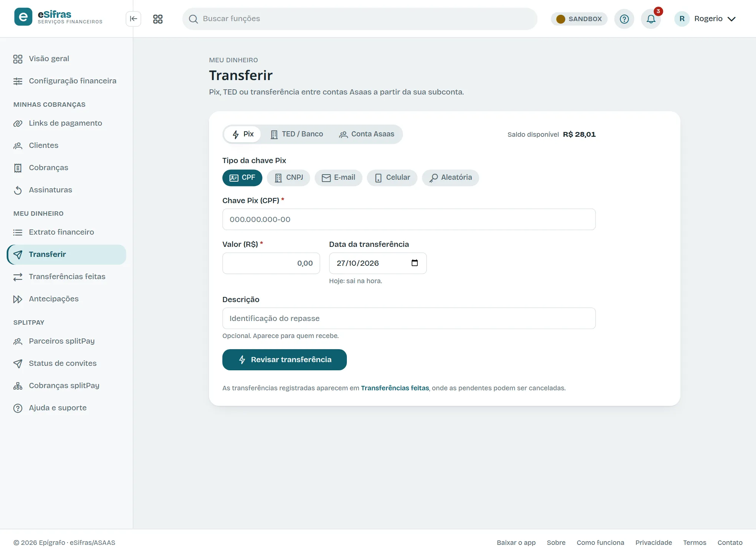Screen dimensions: 756x556
Task: Go to Links de pagamento
Action: [x=66, y=123]
